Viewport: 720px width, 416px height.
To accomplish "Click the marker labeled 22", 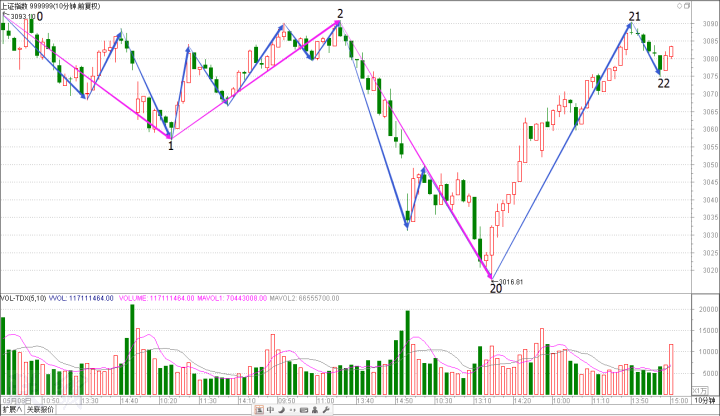I will coord(664,83).
